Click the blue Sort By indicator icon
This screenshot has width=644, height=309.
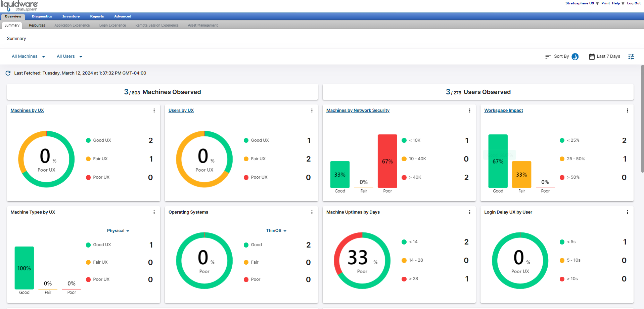point(575,57)
